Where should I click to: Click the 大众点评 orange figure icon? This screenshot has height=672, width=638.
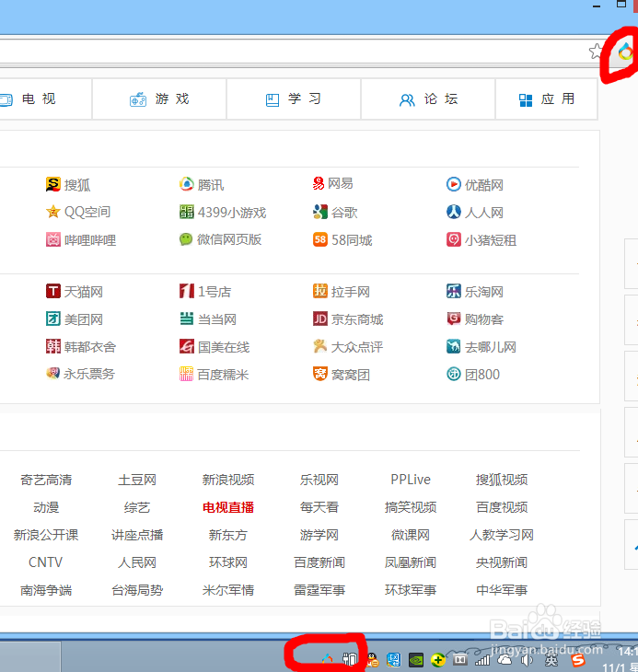tap(320, 346)
